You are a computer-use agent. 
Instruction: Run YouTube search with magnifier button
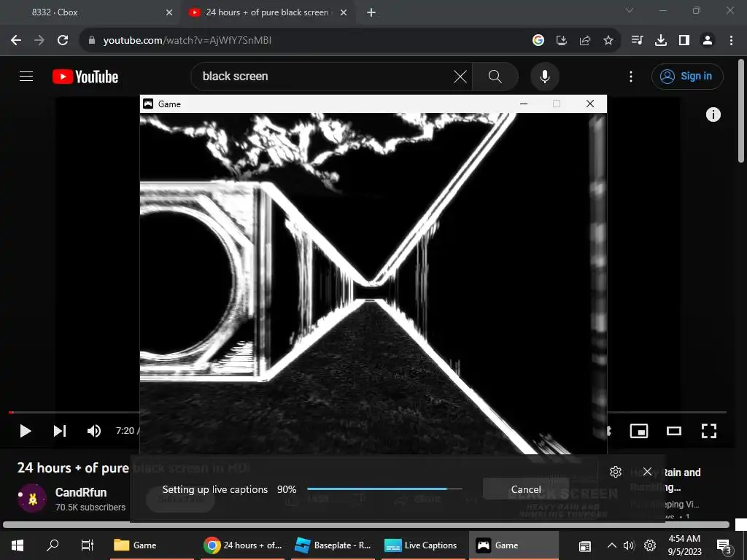(495, 76)
